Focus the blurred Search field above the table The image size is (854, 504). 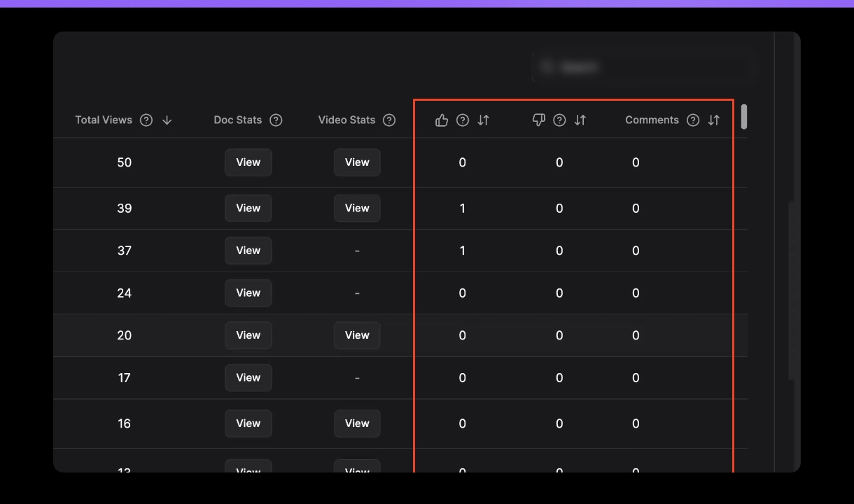point(643,67)
